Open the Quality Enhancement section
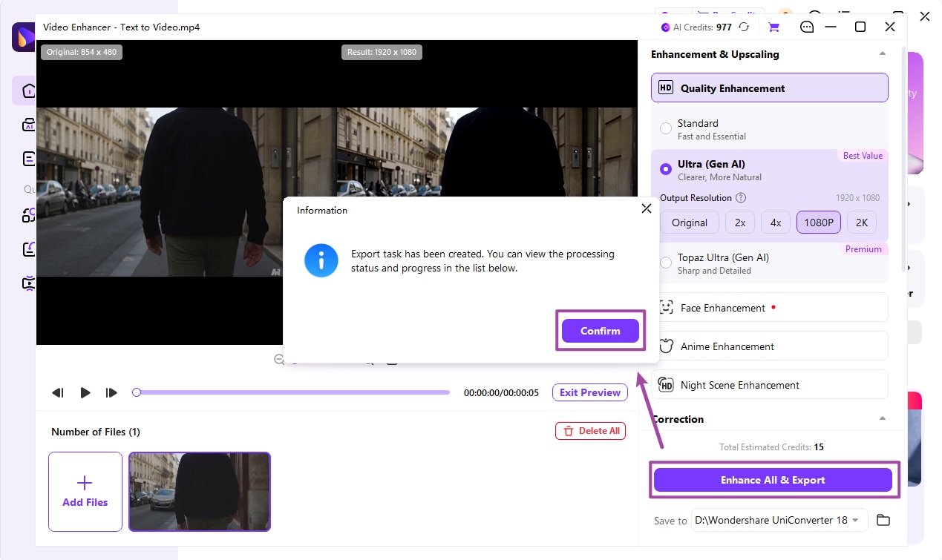The height and width of the screenshot is (560, 942). coord(770,88)
